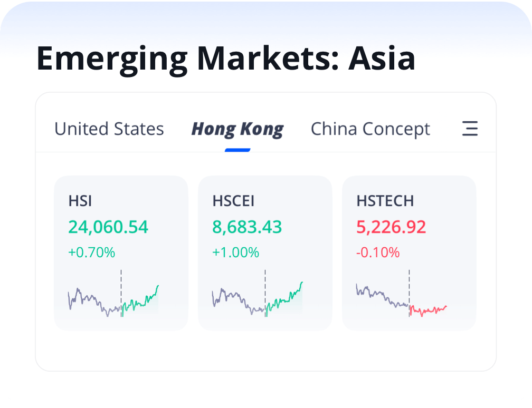Open the China Concept tab
This screenshot has width=532, height=408.
pos(370,129)
